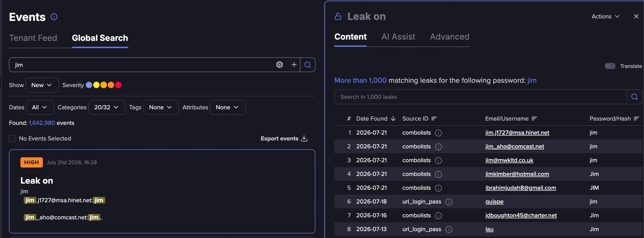The width and height of the screenshot is (644, 238).
Task: Click the cube icon in search bar
Action: click(280, 65)
